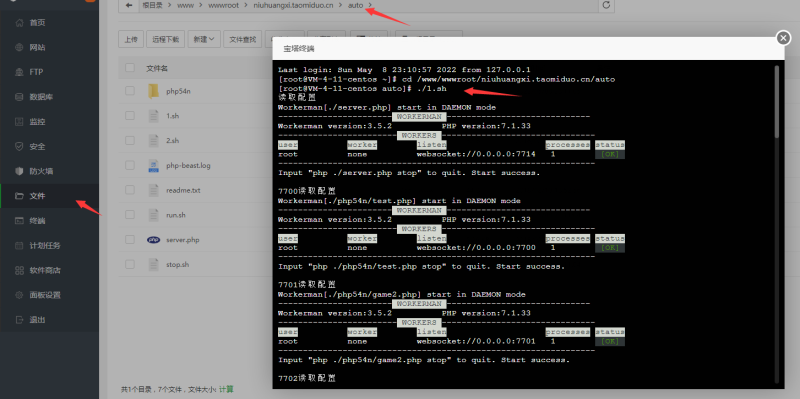The height and width of the screenshot is (399, 800).
Task: Check the server.php row checkbox
Action: 130,240
